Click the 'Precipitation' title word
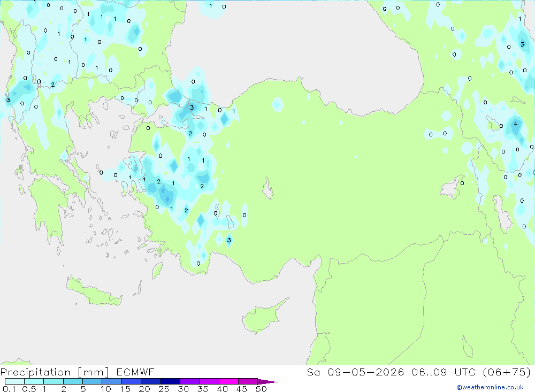The image size is (535, 392). click(x=35, y=372)
